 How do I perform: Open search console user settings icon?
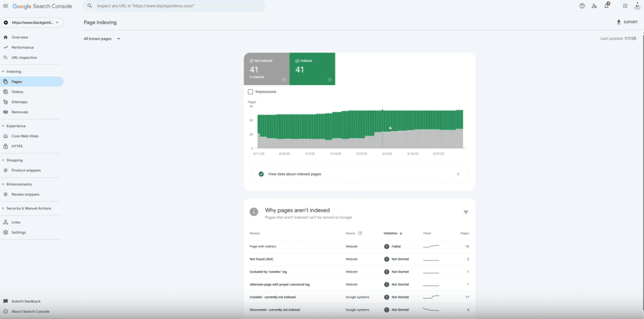click(594, 6)
